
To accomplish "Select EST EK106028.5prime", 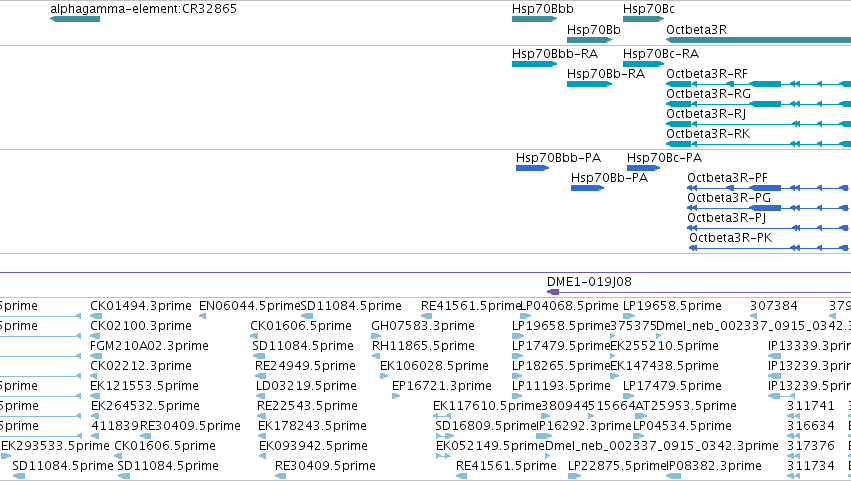I will pos(384,377).
